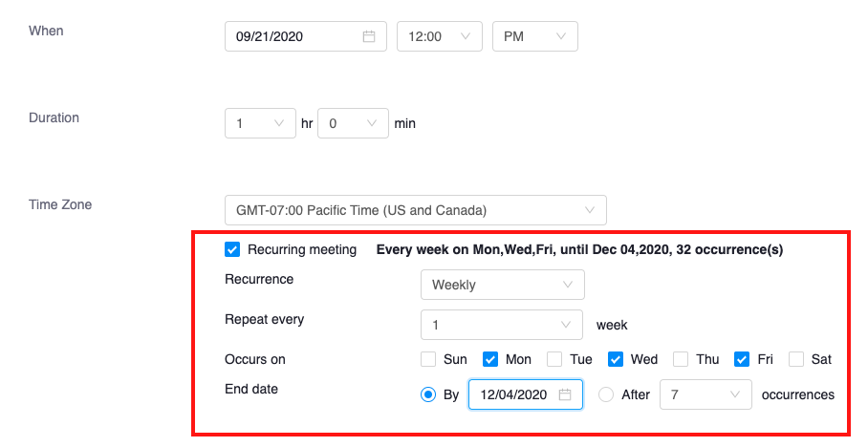Tick the Sat day checkbox
This screenshot has width=868, height=447.
(796, 359)
